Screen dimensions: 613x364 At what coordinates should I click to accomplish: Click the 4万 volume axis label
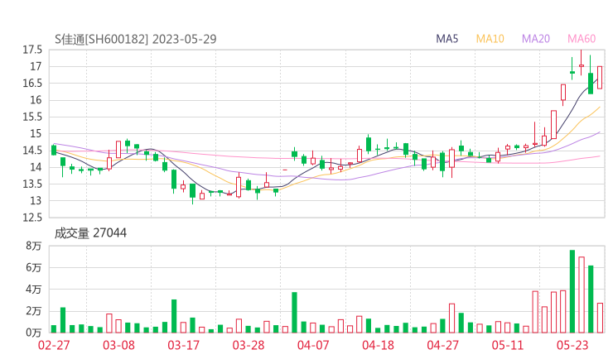point(34,290)
